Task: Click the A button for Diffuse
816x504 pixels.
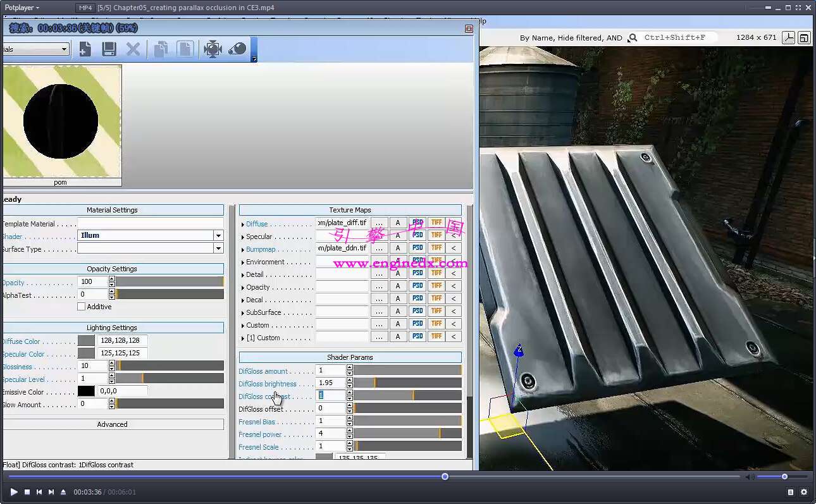Action: [398, 223]
